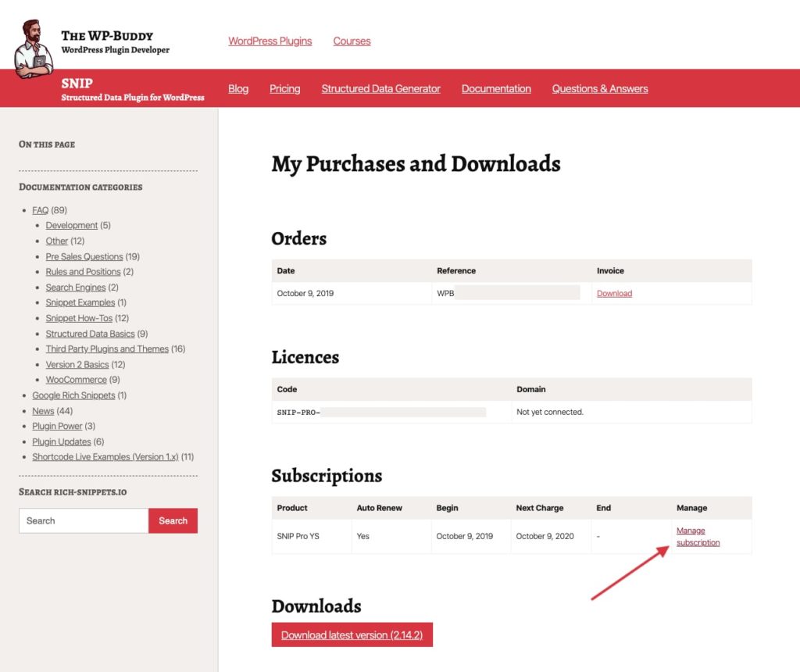Open the Other category link
The height and width of the screenshot is (672, 800).
pos(56,241)
